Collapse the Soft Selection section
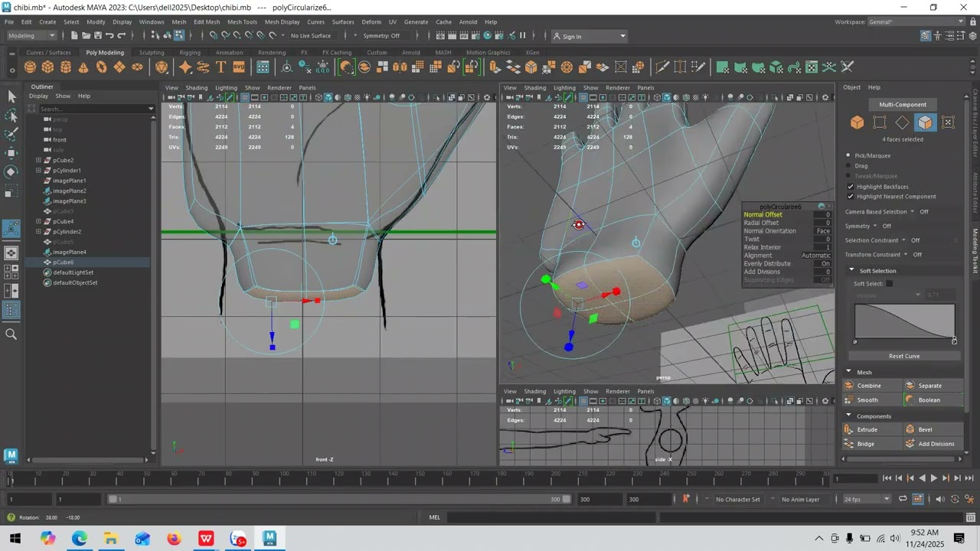Image resolution: width=980 pixels, height=551 pixels. pyautogui.click(x=851, y=270)
